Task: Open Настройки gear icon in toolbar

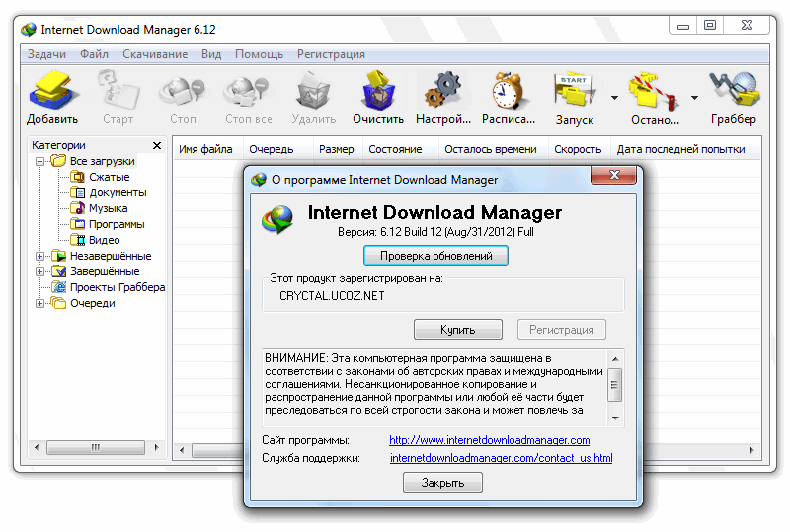Action: [443, 91]
